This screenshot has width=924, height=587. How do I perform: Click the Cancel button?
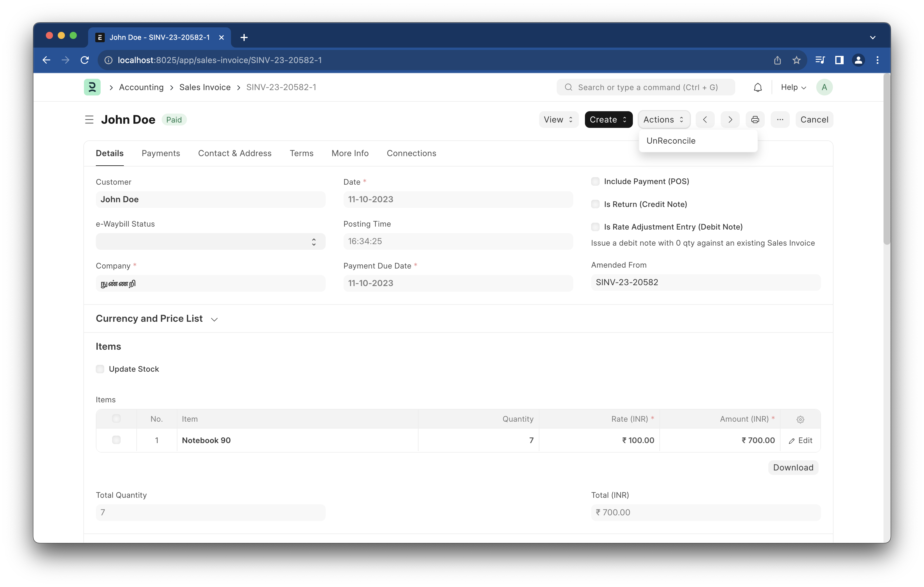pyautogui.click(x=814, y=120)
